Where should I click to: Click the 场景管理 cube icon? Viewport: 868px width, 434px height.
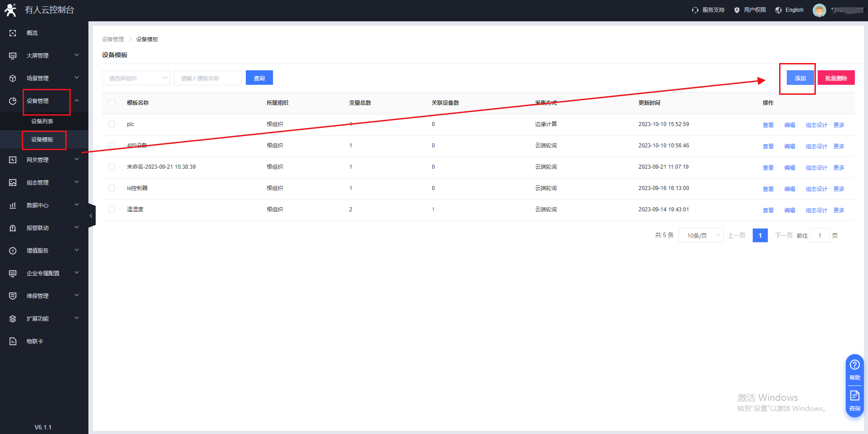click(x=13, y=78)
